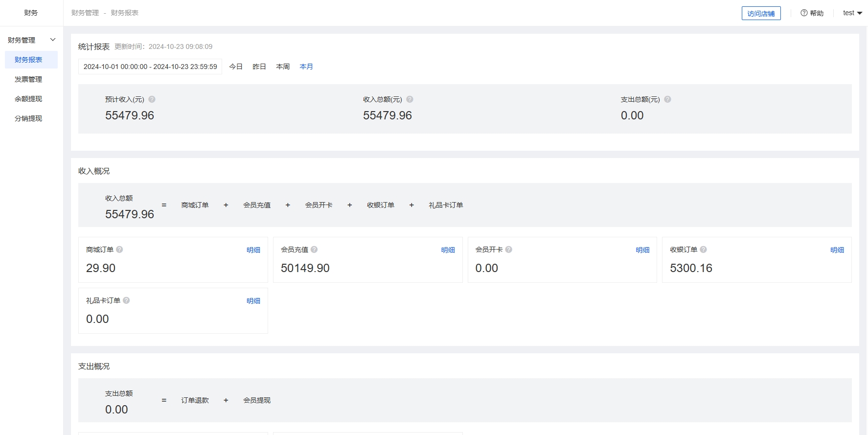This screenshot has width=868, height=435.
Task: Open 明细 for 会员充值
Action: (x=448, y=250)
